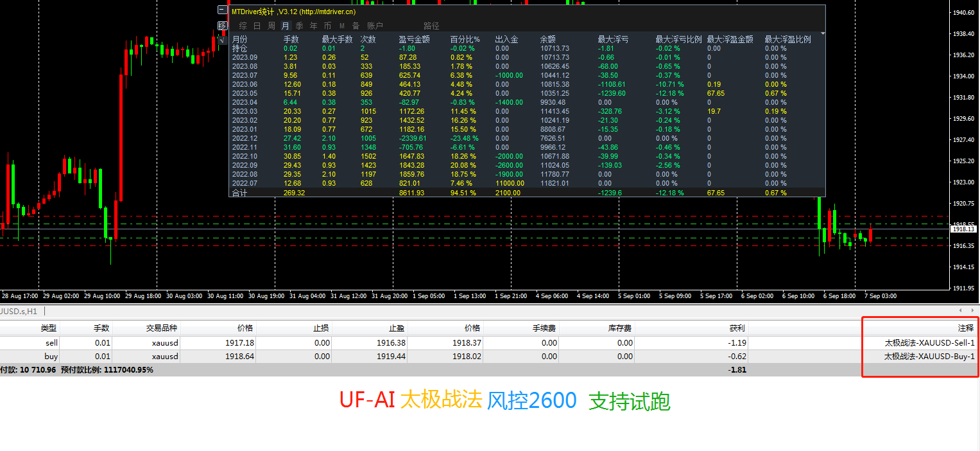The image size is (980, 451).
Task: Click the 7 Sep 03:00 time axis label
Action: point(881,296)
